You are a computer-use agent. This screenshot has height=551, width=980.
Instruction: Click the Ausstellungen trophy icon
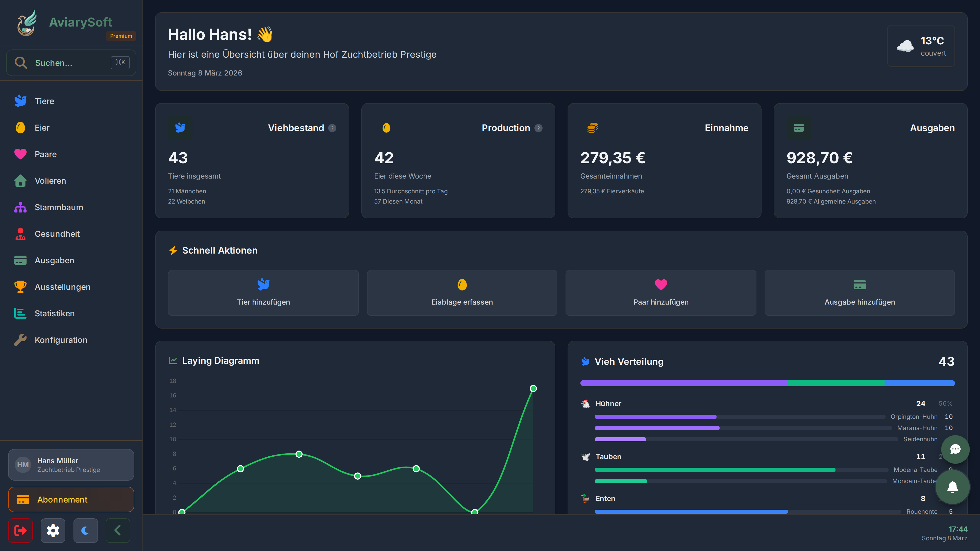(x=20, y=287)
